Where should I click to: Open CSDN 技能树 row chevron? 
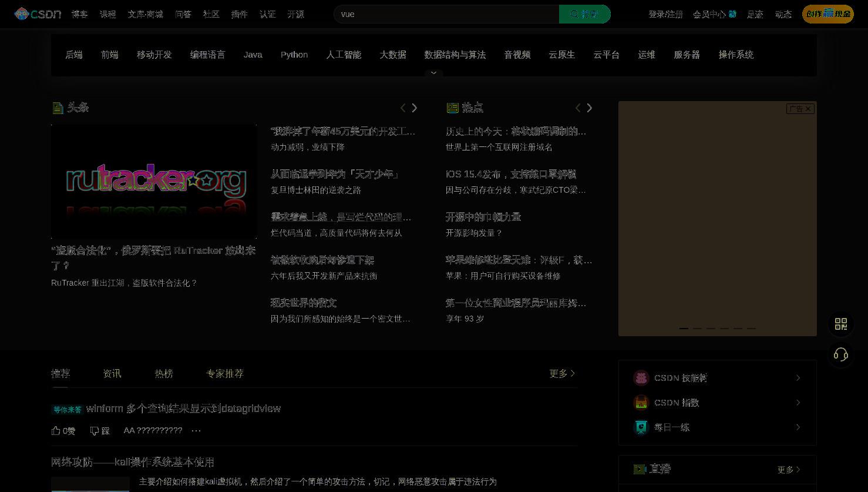coord(798,378)
